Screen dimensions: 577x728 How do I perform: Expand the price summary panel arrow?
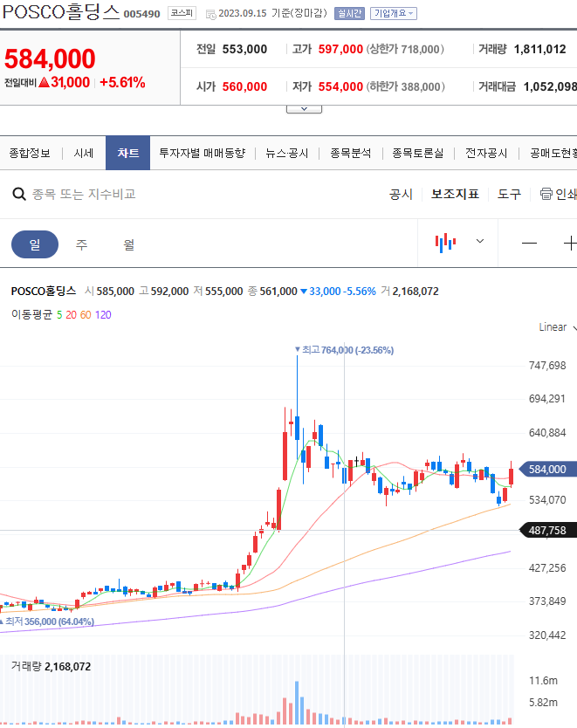[304, 109]
